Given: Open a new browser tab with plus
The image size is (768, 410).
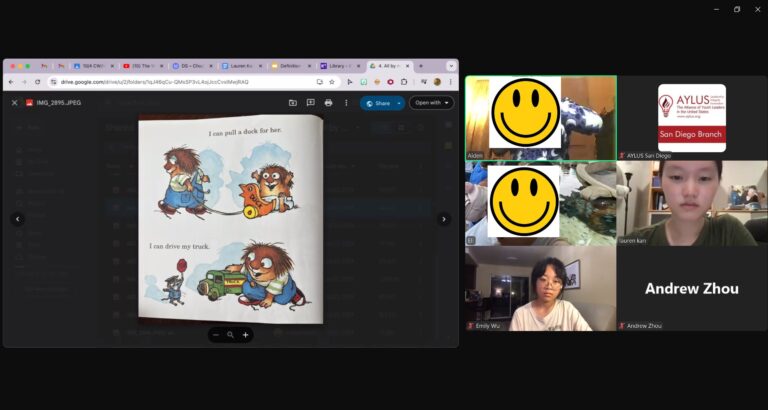Looking at the screenshot, I should pos(420,66).
